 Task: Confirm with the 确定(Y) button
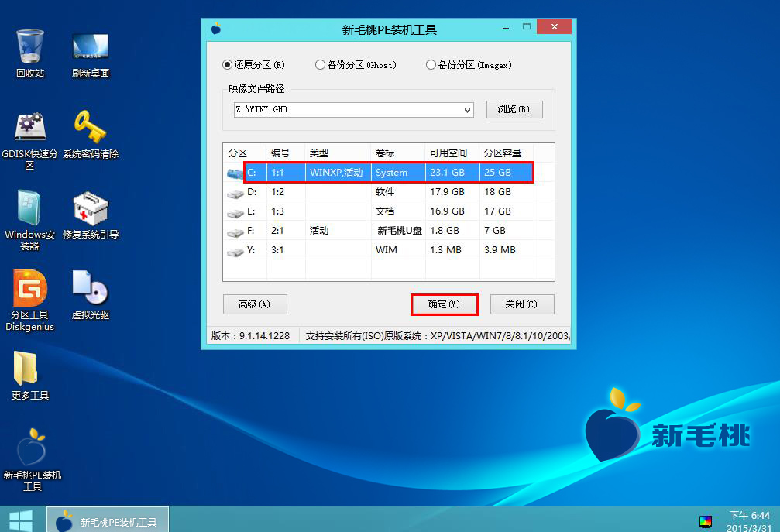tap(445, 304)
